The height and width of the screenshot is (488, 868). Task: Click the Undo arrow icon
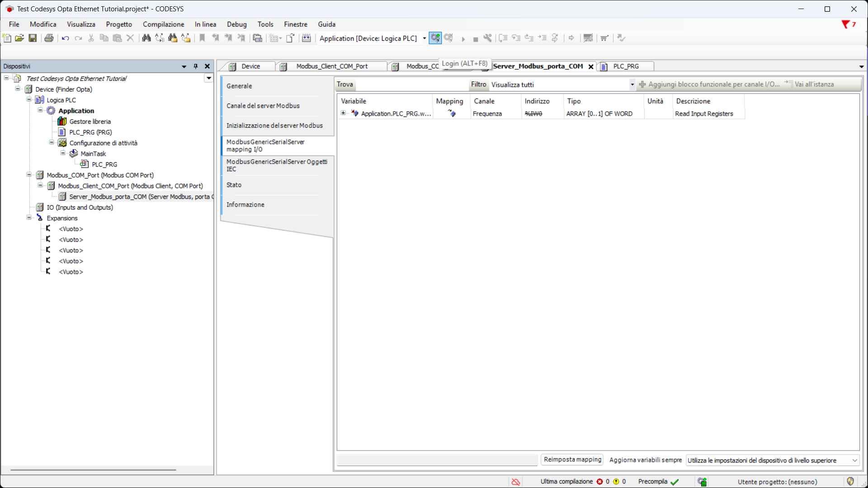(x=65, y=38)
